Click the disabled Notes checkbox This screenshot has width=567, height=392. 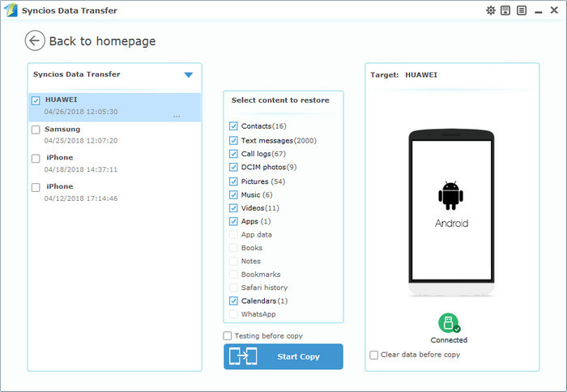[233, 261]
